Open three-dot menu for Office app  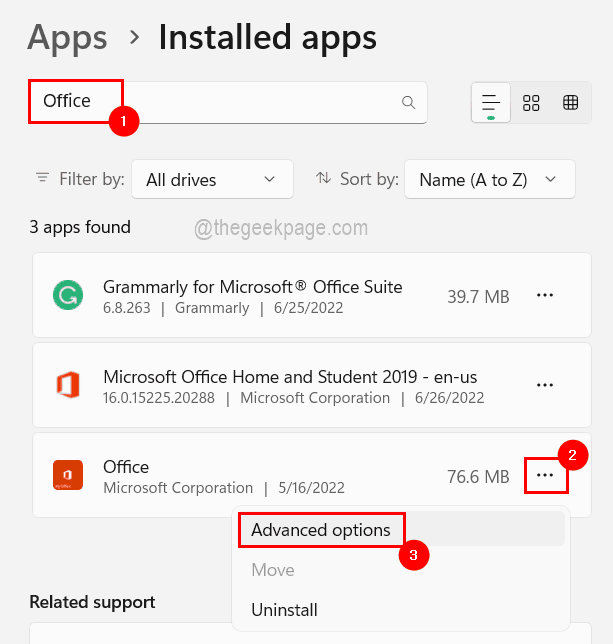[545, 476]
